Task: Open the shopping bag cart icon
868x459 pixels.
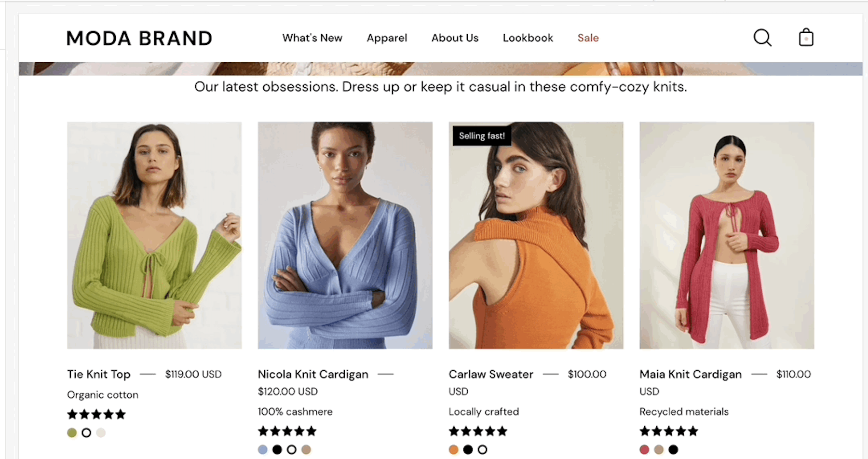Action: [806, 38]
